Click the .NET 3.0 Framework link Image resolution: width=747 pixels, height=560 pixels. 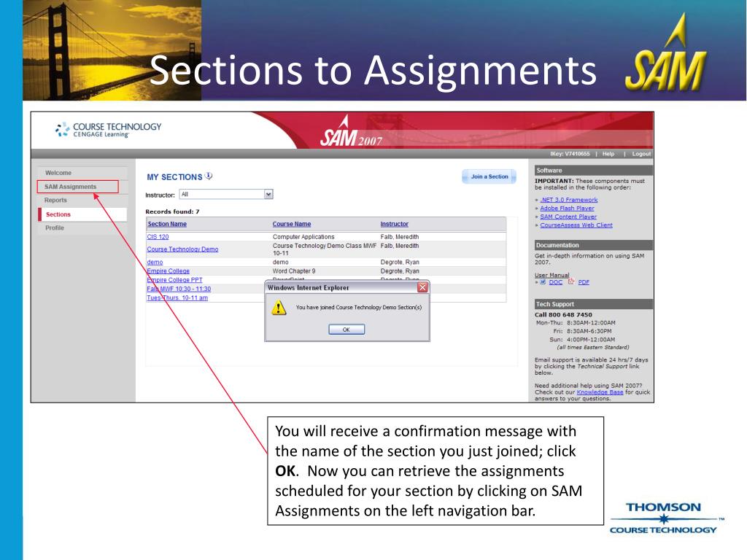tap(569, 200)
